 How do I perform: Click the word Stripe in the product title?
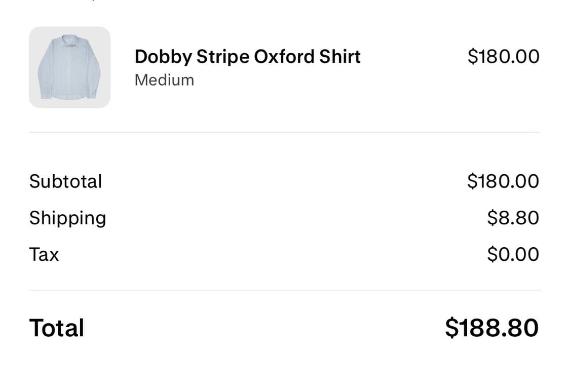pos(222,57)
